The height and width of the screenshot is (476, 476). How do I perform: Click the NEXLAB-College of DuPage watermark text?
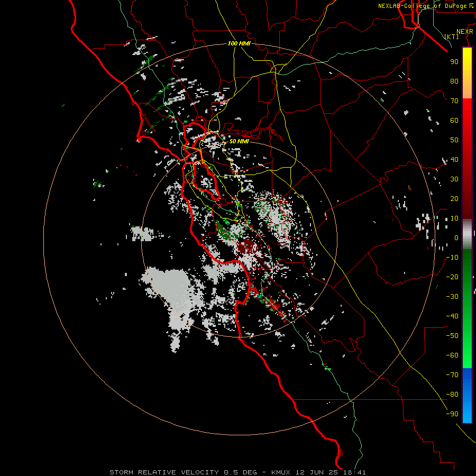[425, 6]
